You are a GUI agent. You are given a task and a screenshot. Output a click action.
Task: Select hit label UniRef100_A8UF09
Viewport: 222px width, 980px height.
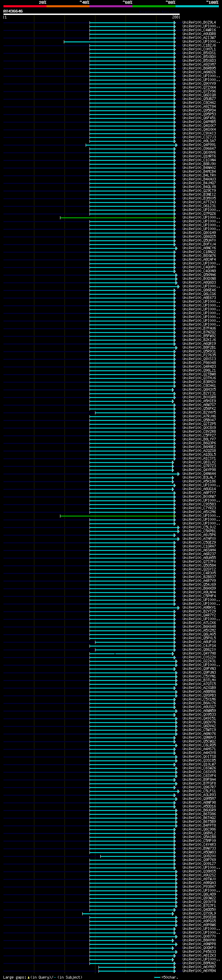pyautogui.click(x=199, y=642)
